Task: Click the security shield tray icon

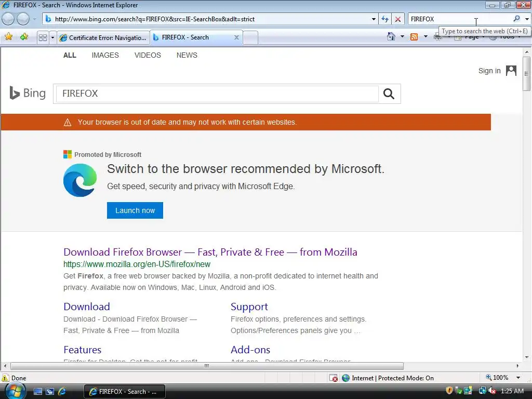Action: coord(449,391)
